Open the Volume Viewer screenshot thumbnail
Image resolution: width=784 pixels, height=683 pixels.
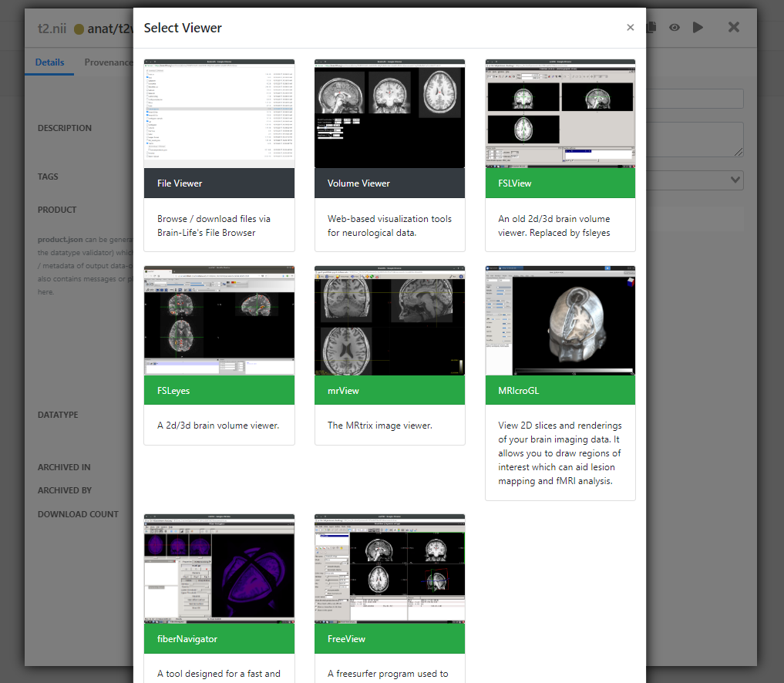[389, 113]
